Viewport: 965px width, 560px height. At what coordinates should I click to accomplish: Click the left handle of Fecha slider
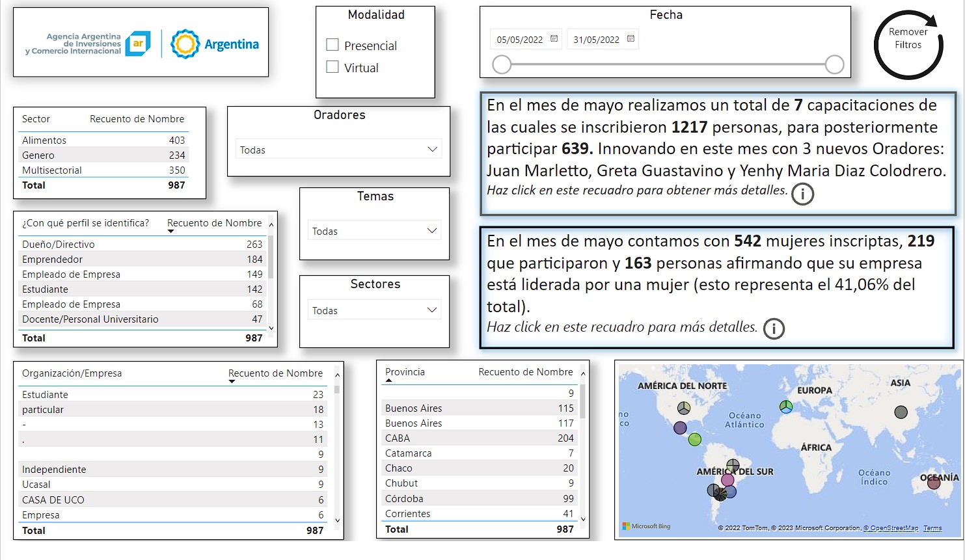pyautogui.click(x=502, y=64)
